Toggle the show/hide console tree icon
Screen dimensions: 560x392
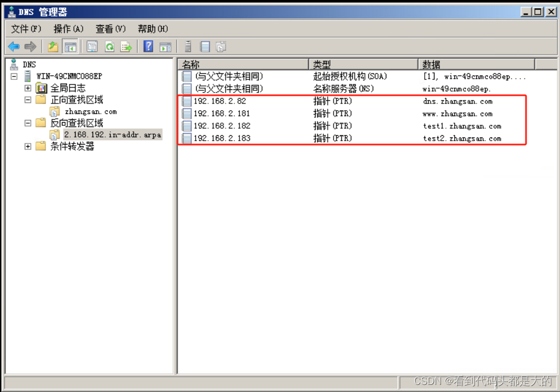[x=70, y=47]
